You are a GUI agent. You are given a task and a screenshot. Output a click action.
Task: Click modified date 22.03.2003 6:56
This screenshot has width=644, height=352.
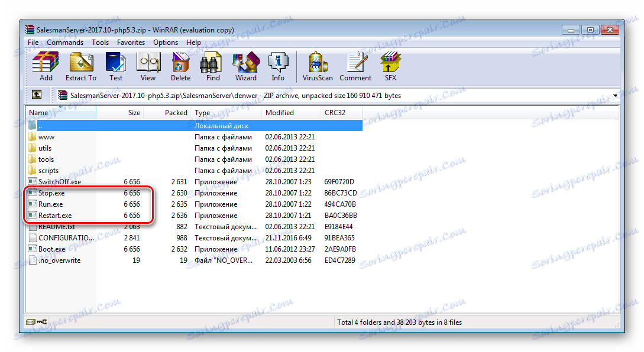point(289,260)
